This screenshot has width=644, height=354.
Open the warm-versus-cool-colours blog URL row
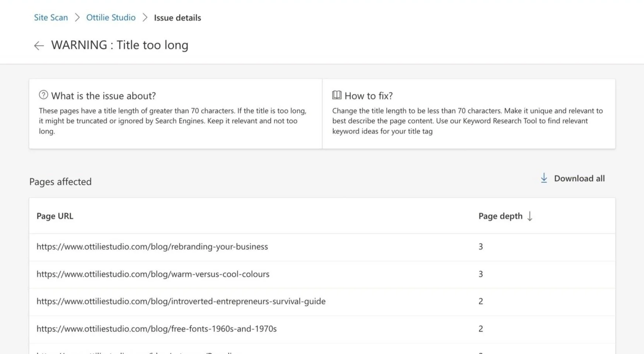pyautogui.click(x=153, y=274)
